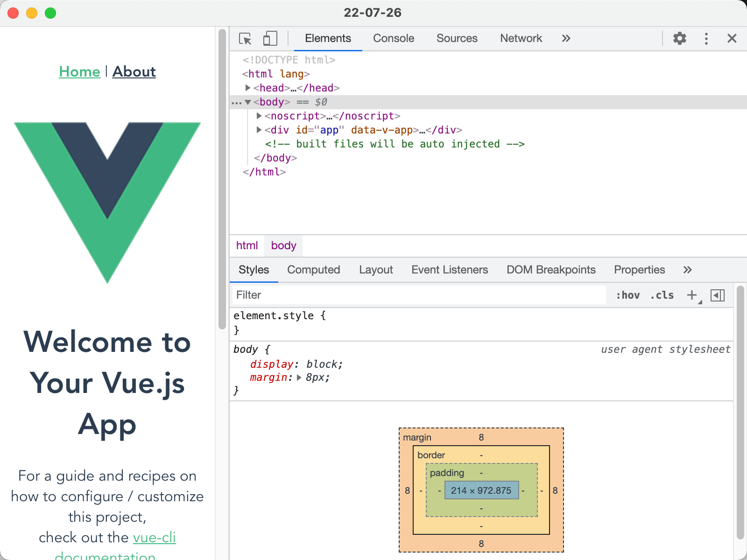This screenshot has height=560, width=747.
Task: Click the block property value
Action: [x=323, y=364]
